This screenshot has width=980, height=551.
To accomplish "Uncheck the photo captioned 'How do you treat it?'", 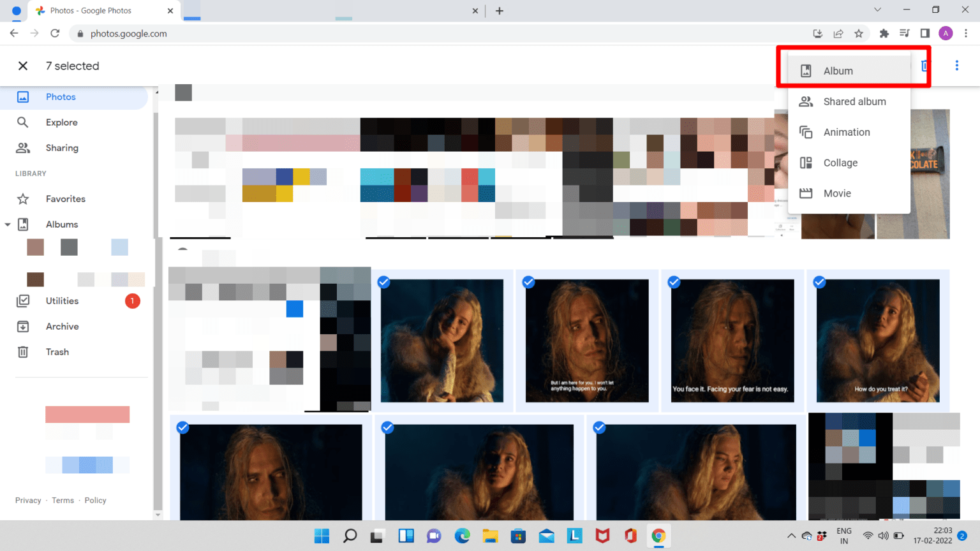I will point(819,282).
